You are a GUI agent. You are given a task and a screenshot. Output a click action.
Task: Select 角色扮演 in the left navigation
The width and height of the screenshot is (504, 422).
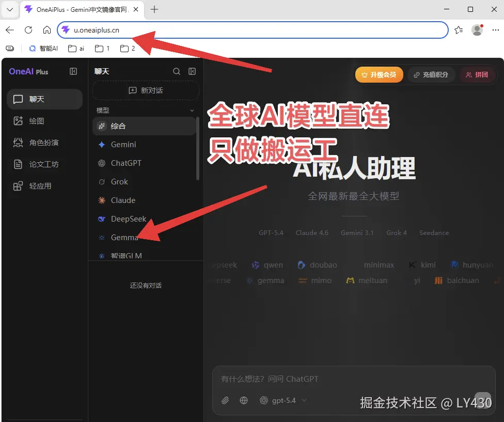[45, 143]
